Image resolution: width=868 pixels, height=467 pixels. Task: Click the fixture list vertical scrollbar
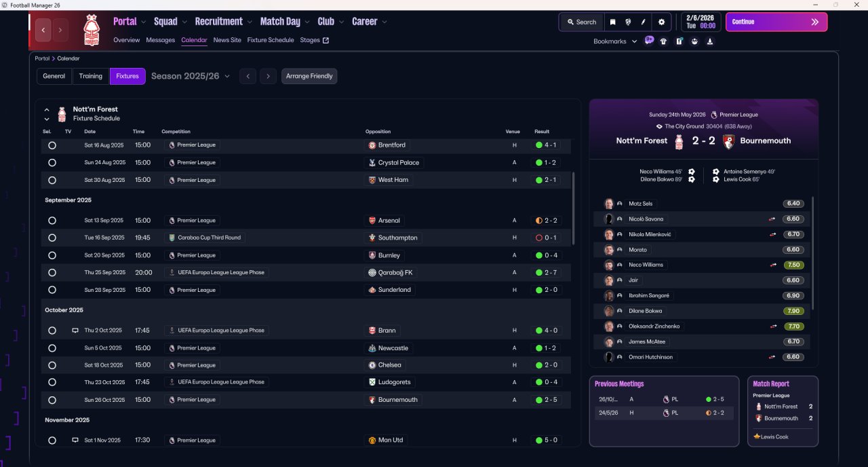click(574, 208)
